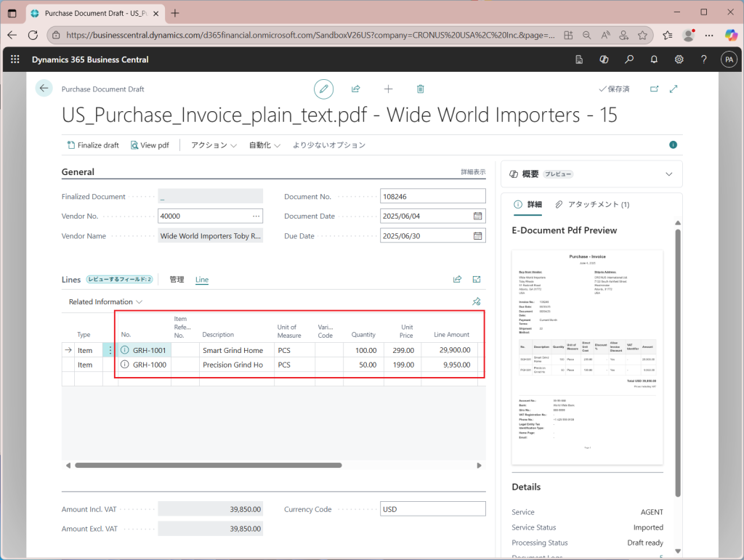Return to the previous page with back arrow
The height and width of the screenshot is (560, 744).
coord(44,88)
